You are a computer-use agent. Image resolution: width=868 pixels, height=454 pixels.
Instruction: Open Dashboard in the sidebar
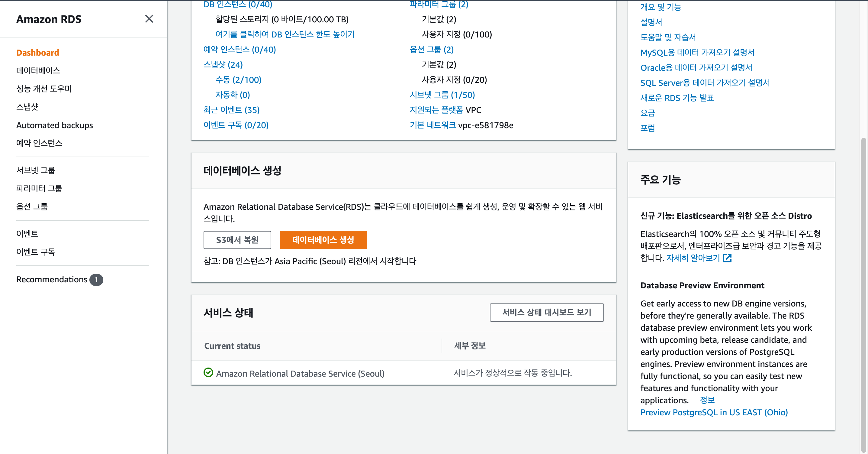pyautogui.click(x=37, y=53)
